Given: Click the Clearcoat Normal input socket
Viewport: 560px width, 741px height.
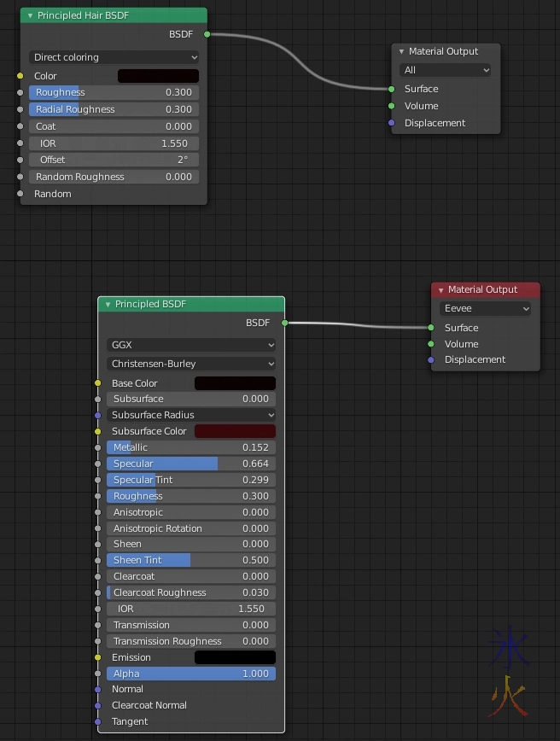Looking at the screenshot, I should tap(98, 705).
